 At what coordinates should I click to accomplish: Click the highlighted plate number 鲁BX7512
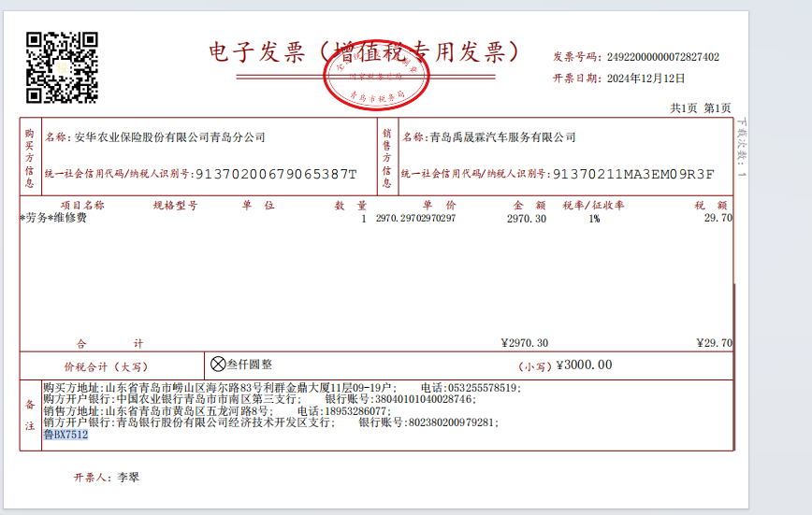pyautogui.click(x=65, y=435)
